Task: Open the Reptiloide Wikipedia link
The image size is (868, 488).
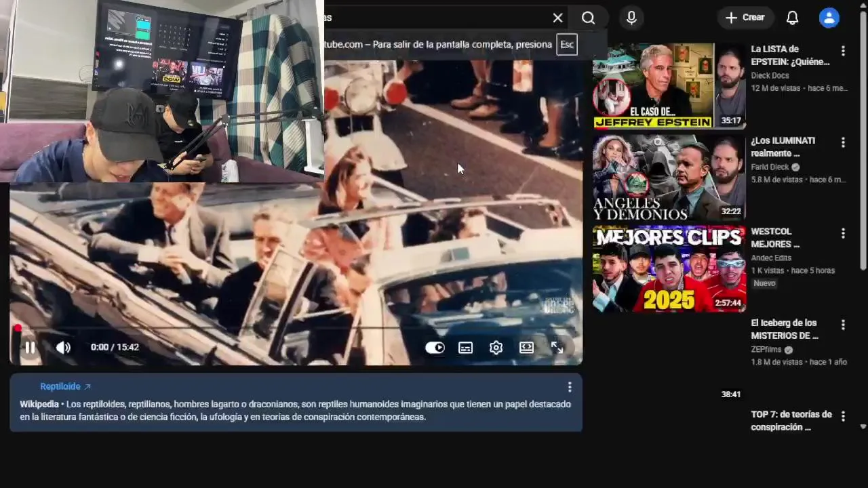Action: (x=65, y=386)
